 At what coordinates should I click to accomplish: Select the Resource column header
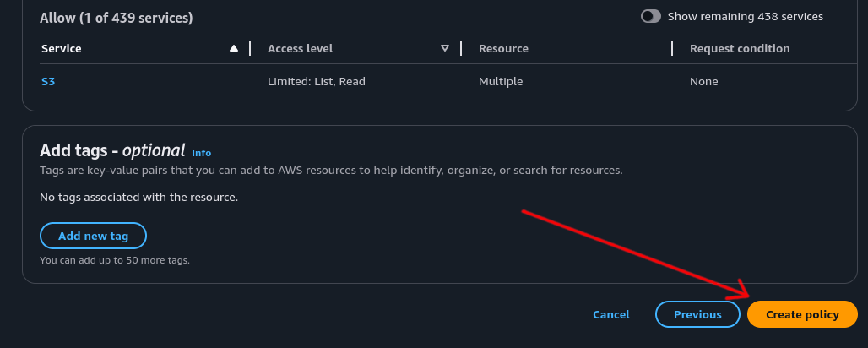[x=503, y=48]
